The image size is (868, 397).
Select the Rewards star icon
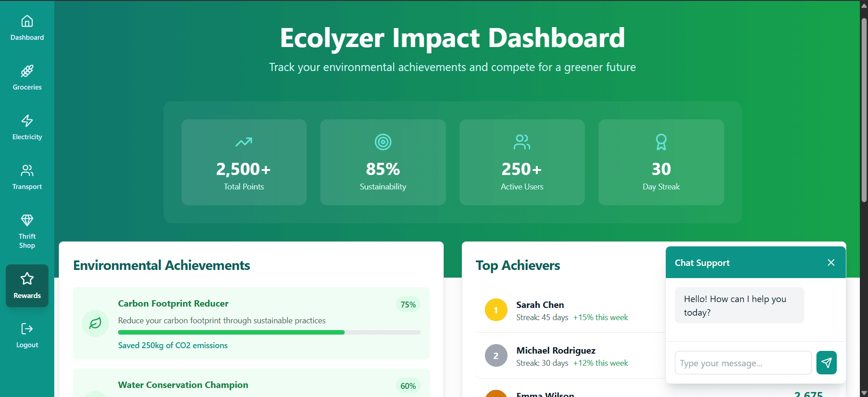27,279
